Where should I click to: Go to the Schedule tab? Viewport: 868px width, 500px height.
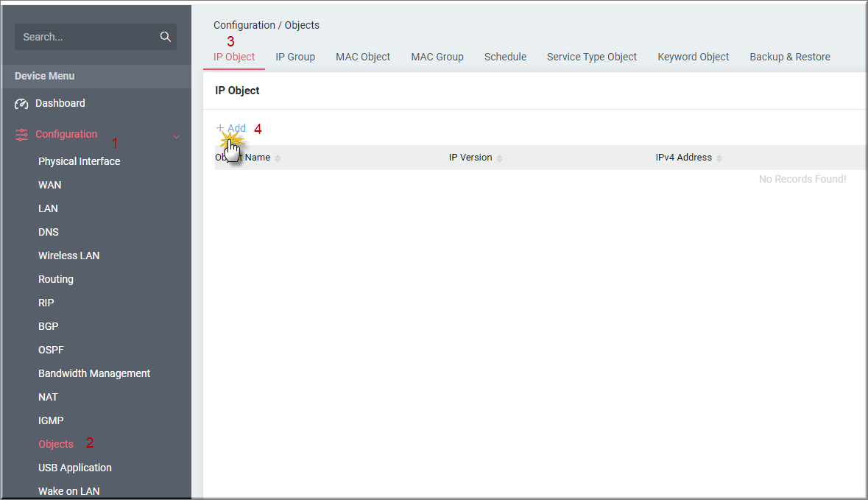click(x=505, y=57)
